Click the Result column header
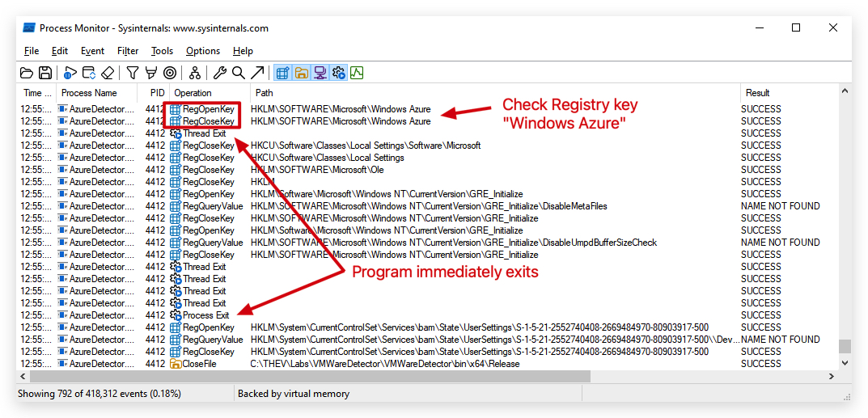This screenshot has width=868, height=418. point(790,93)
